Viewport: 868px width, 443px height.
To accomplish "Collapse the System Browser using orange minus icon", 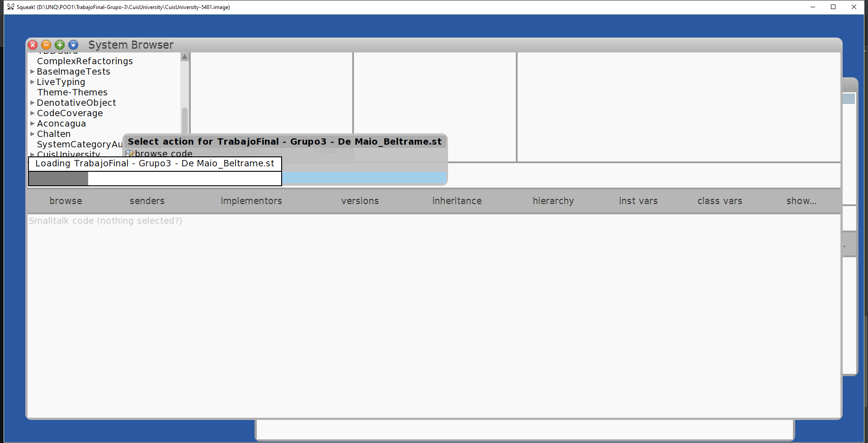I will pyautogui.click(x=46, y=45).
